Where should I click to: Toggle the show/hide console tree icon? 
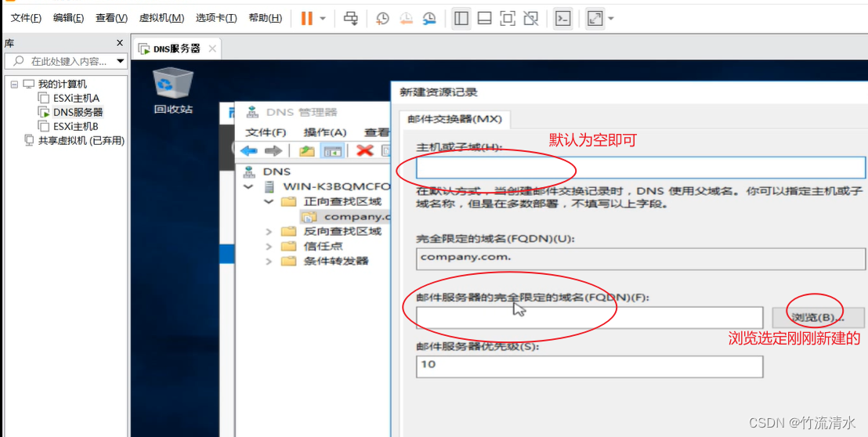pyautogui.click(x=333, y=150)
